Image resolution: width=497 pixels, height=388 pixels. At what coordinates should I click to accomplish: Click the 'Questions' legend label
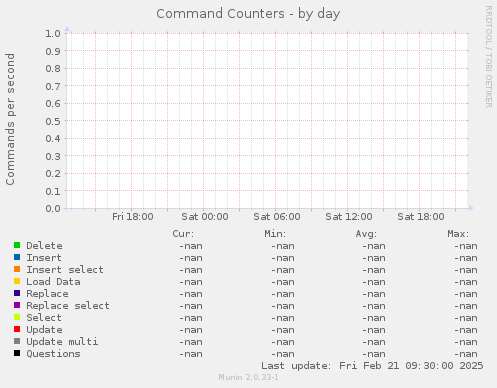[x=53, y=354]
